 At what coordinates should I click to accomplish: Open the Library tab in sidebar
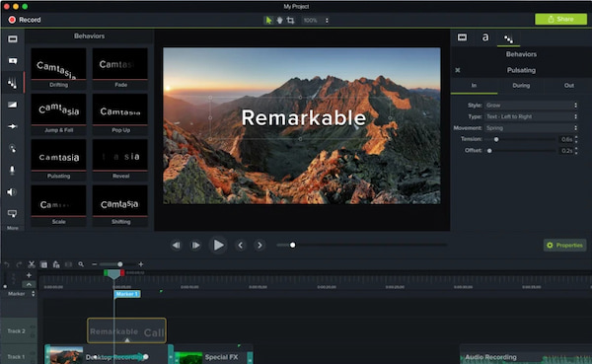coord(13,61)
